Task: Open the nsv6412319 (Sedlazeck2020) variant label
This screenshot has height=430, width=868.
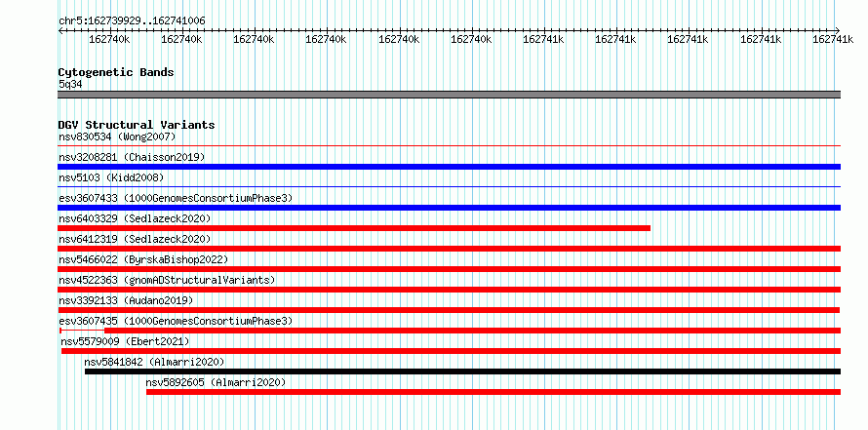Action: 135,239
